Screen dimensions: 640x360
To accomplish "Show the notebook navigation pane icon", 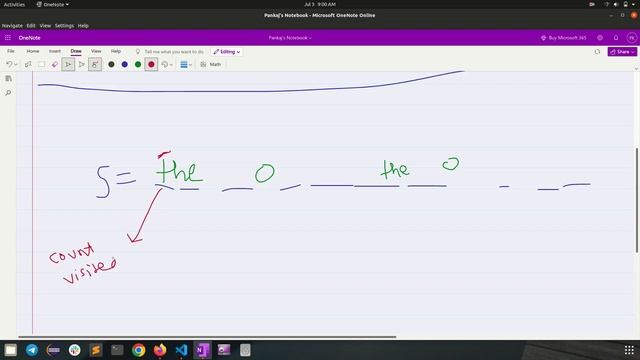I will pyautogui.click(x=8, y=78).
